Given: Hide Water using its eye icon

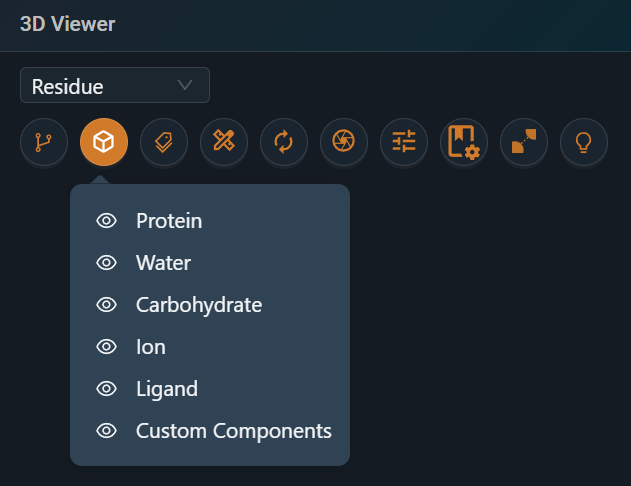Looking at the screenshot, I should coord(107,263).
